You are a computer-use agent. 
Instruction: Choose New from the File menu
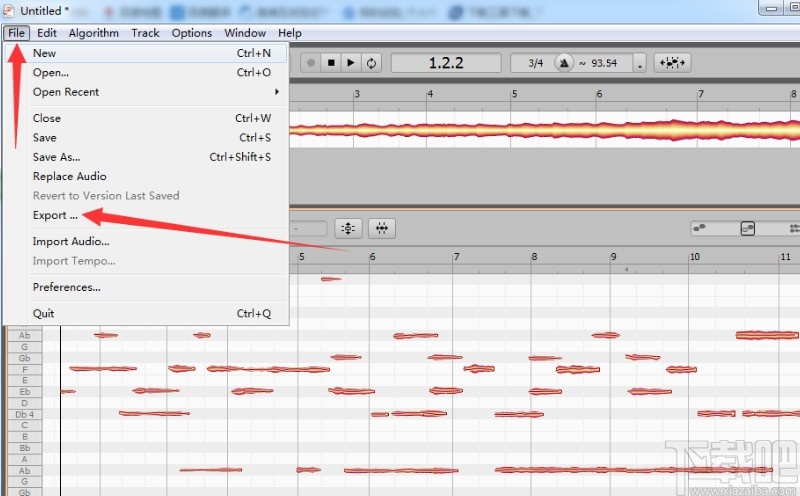[x=146, y=53]
